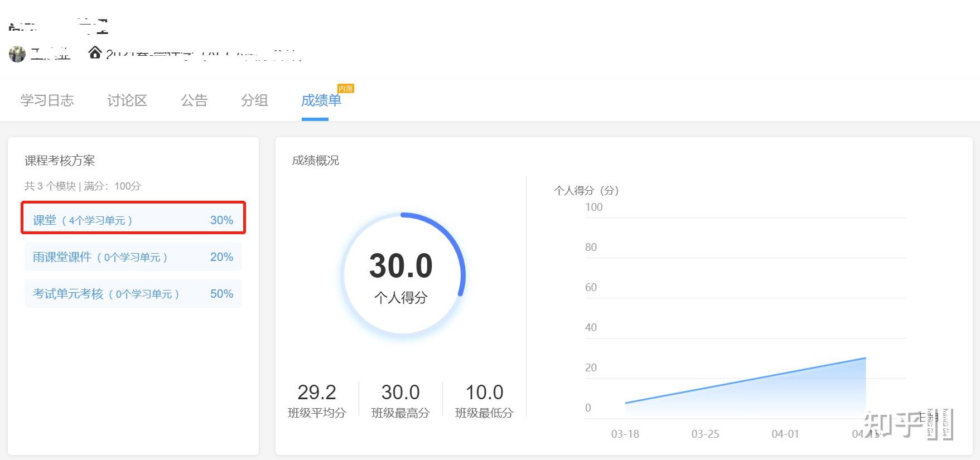
Task: Click the 10.0 班级最低分 value
Action: click(485, 392)
